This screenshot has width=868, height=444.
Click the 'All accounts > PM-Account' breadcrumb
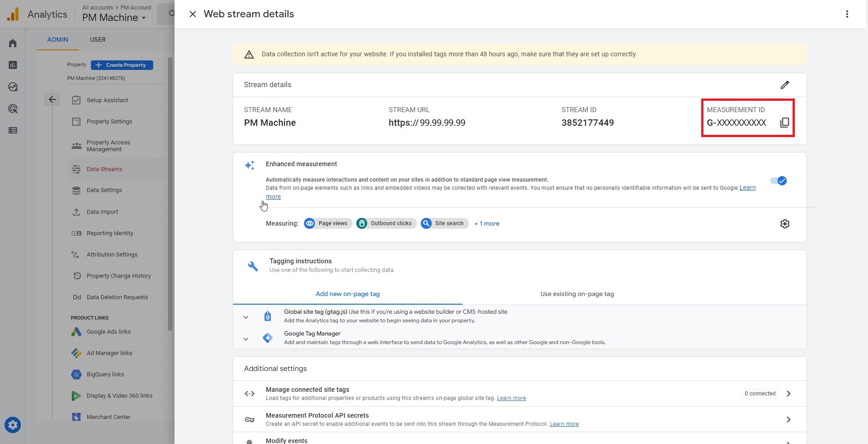click(x=117, y=8)
